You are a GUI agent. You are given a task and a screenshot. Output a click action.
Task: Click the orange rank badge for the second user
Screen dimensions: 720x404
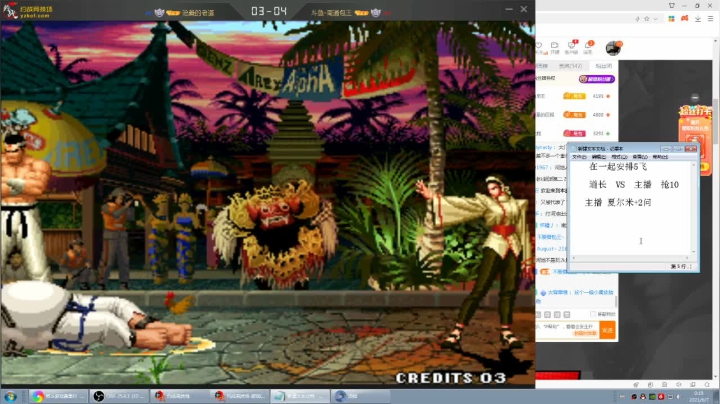pyautogui.click(x=574, y=115)
